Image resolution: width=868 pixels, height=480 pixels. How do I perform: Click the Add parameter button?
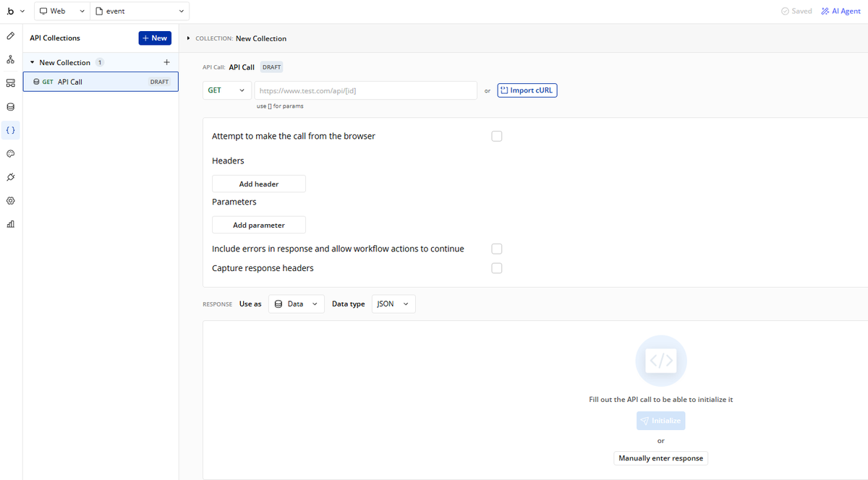259,226
